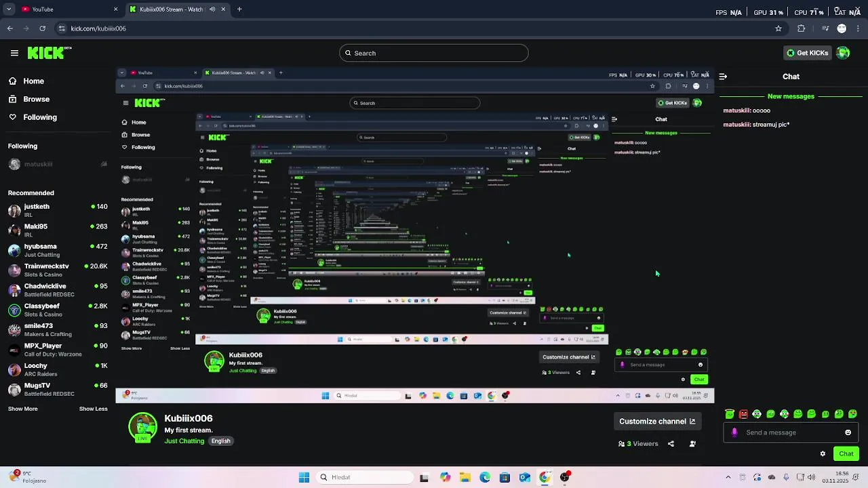Open Browse in sidebar
The image size is (868, 488).
click(x=29, y=99)
